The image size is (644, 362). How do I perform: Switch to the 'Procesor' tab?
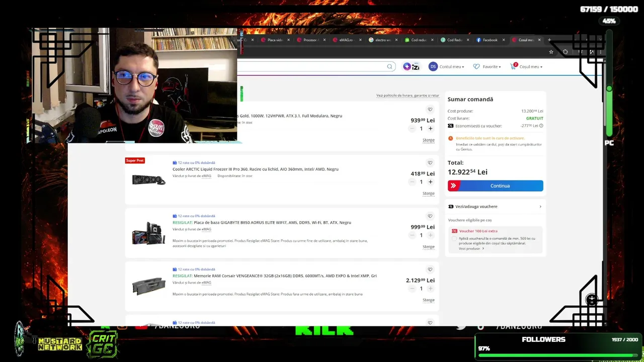pyautogui.click(x=311, y=40)
